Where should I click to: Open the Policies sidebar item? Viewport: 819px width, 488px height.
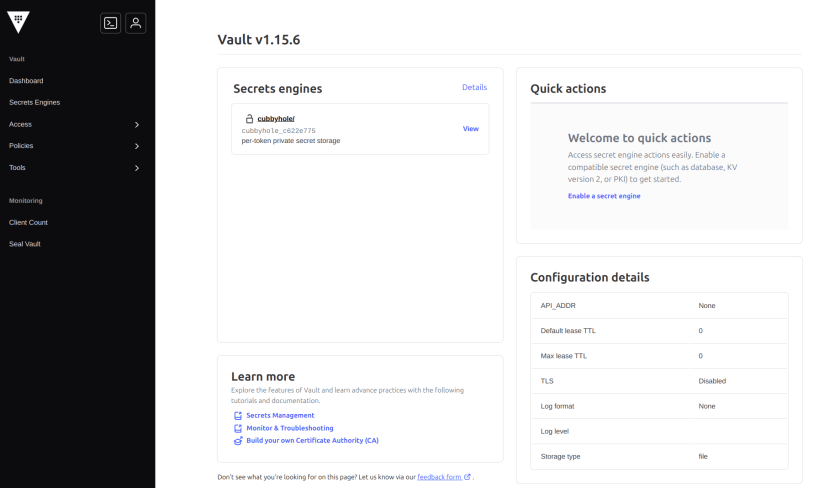click(21, 146)
